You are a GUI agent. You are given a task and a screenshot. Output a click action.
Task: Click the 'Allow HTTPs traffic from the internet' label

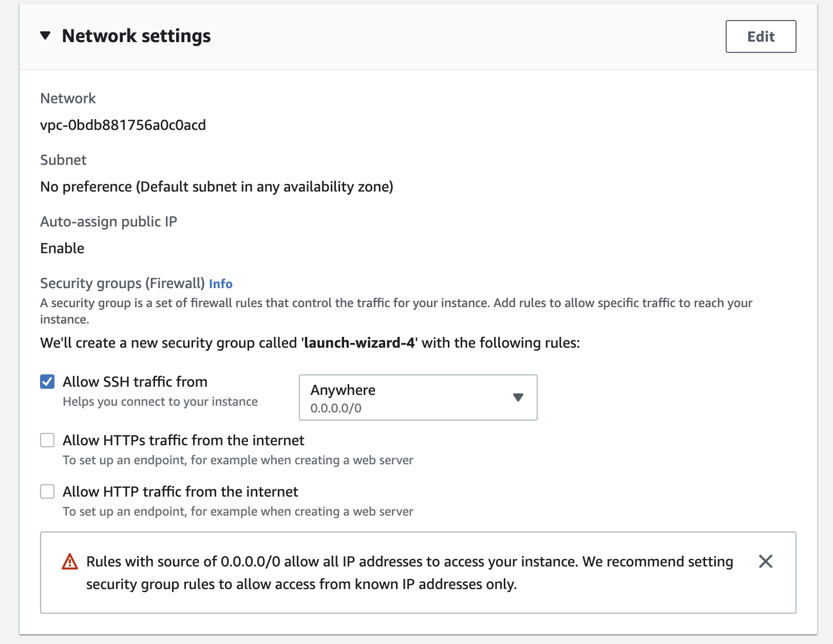tap(183, 440)
